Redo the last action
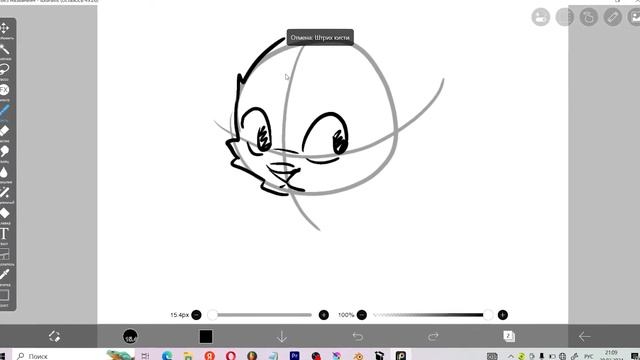The width and height of the screenshot is (640, 360). coord(433,336)
